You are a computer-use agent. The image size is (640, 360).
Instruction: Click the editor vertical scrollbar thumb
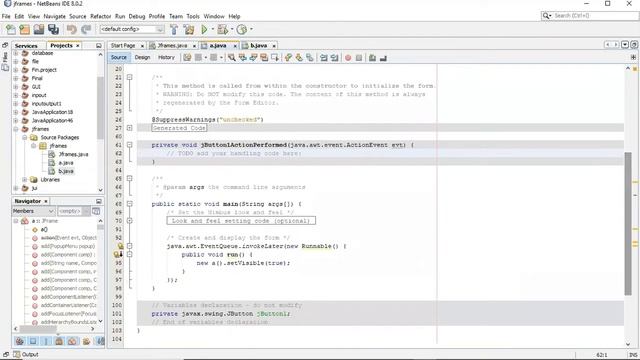click(628, 223)
